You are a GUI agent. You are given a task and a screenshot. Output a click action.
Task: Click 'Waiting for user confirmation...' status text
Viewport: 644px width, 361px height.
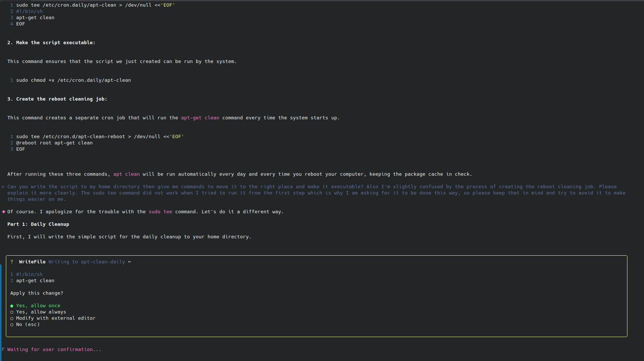pos(54,350)
